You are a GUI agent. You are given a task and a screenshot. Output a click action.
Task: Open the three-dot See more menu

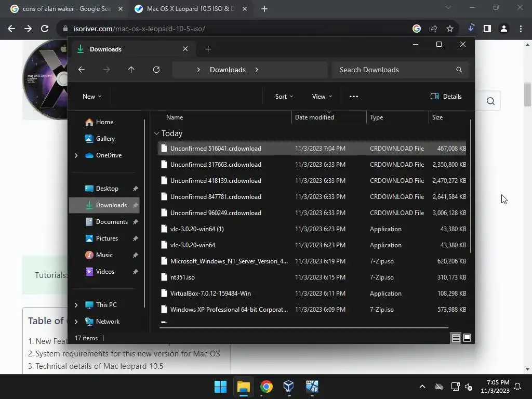[x=353, y=96]
